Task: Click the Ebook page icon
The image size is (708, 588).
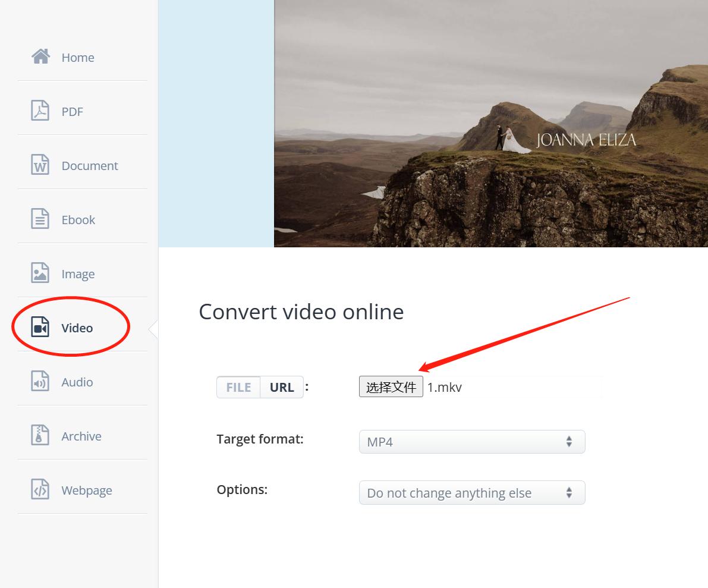Action: click(x=40, y=219)
